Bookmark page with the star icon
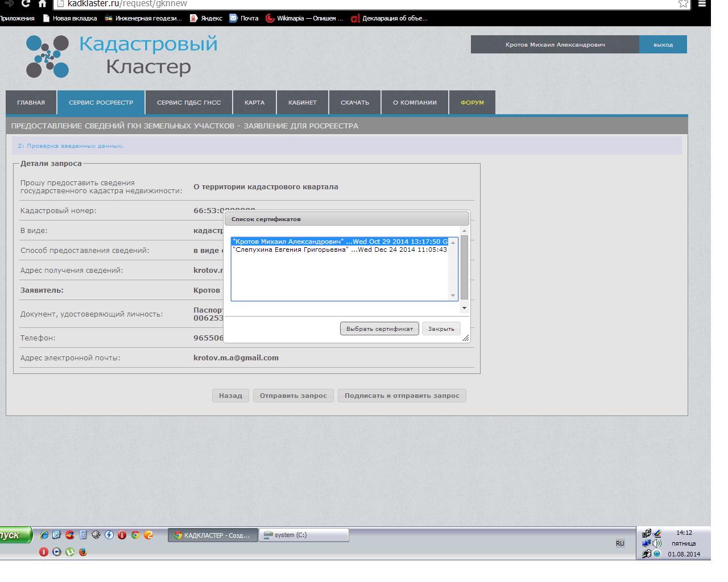Image resolution: width=728 pixels, height=582 pixels. coord(683,4)
